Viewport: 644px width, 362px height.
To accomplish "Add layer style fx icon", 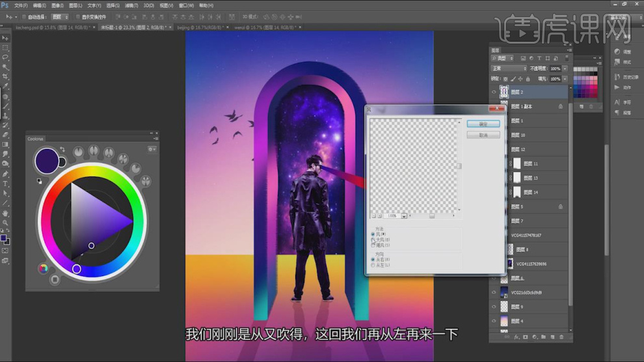I will tap(517, 337).
